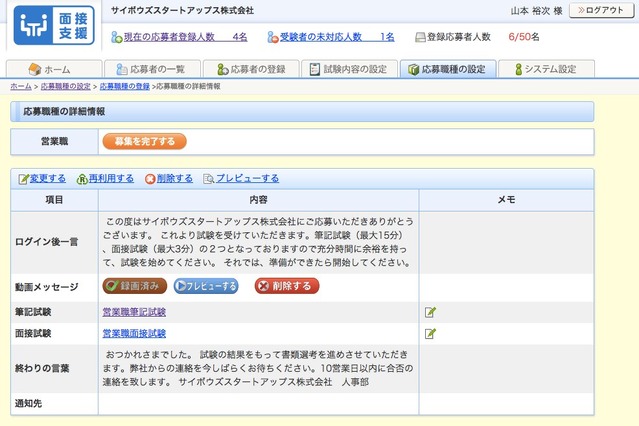Click the ログイン後一言 row label
This screenshot has width=639, height=426.
pos(46,242)
